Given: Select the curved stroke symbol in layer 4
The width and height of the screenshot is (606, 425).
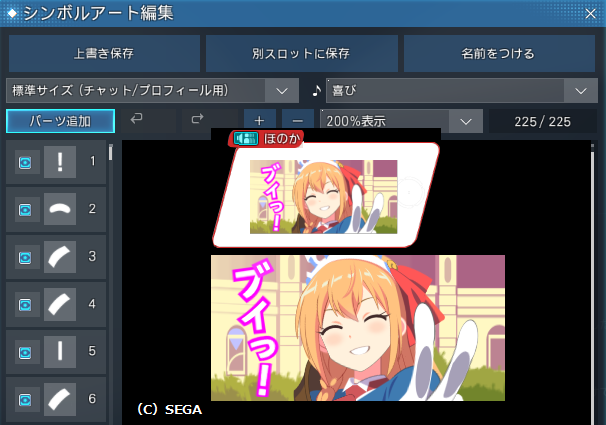Looking at the screenshot, I should click(x=60, y=304).
